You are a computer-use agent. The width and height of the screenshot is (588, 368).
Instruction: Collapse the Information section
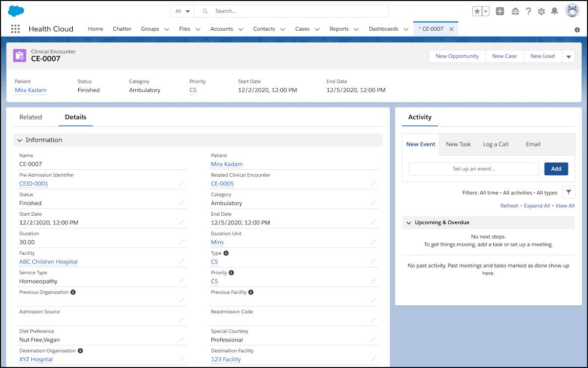pyautogui.click(x=20, y=140)
